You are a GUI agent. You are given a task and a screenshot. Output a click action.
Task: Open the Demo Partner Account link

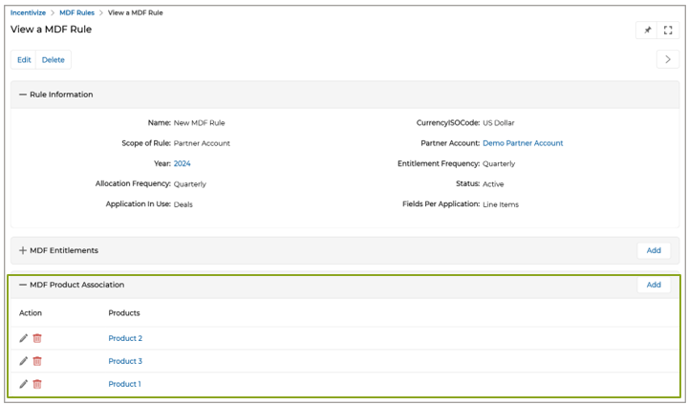[523, 143]
